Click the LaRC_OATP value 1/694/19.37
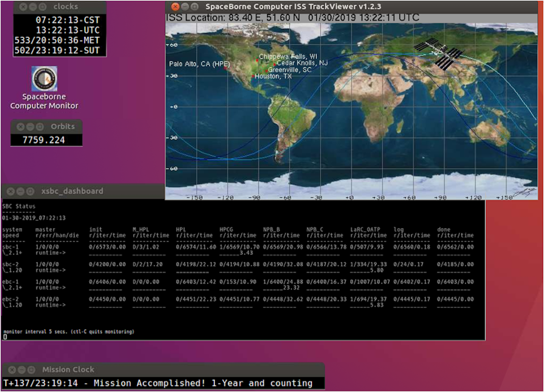Screen dimensions: 544x392 [x=368, y=299]
